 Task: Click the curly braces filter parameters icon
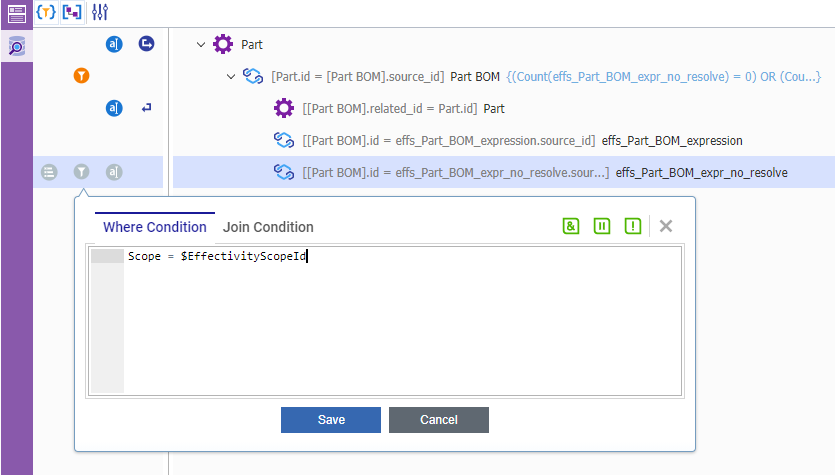pyautogui.click(x=46, y=12)
